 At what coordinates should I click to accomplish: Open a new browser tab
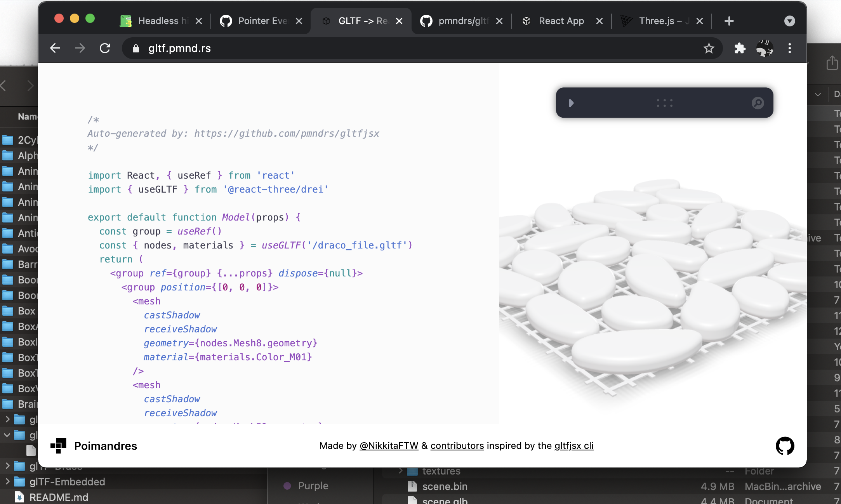point(729,21)
